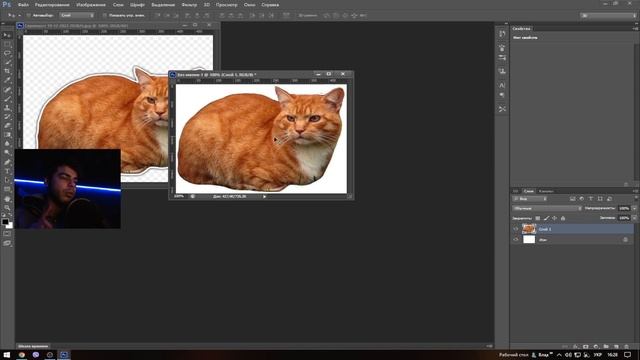
Task: Open the Файл menu
Action: click(23, 5)
